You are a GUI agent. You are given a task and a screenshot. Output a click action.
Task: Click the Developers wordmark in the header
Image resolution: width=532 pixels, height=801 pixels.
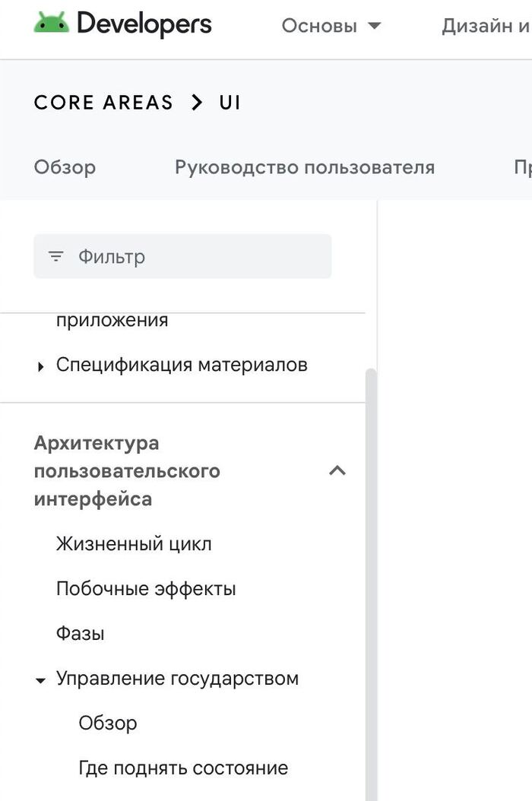coord(143,23)
